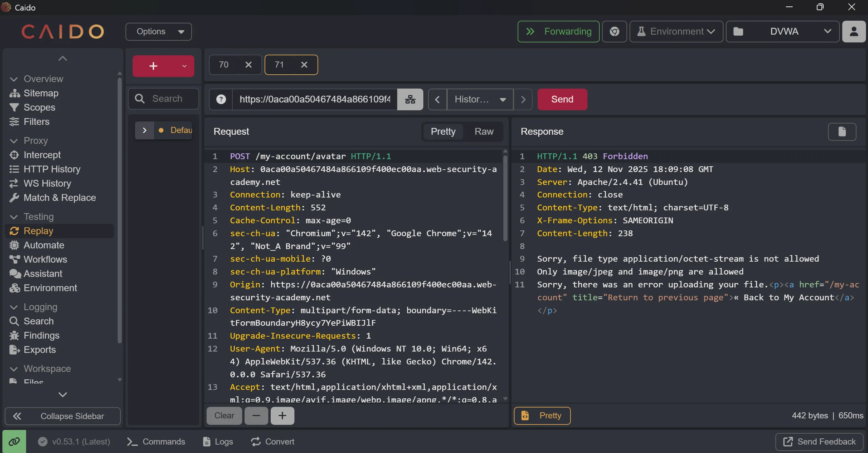Open the Chrome browser launcher icon
Screen dimensions: 868x453
point(614,32)
